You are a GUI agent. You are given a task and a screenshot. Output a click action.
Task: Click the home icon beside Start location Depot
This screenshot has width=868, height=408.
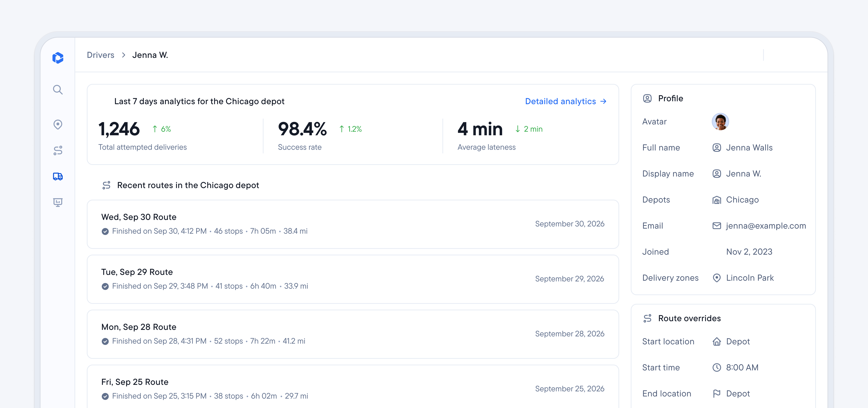pos(717,342)
